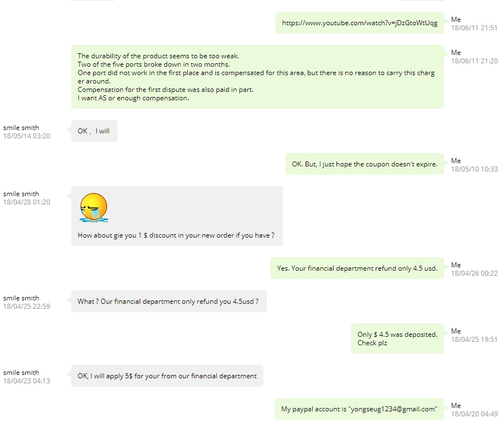Select the coupon doesn't expire message
The image size is (504, 422).
tap(364, 164)
